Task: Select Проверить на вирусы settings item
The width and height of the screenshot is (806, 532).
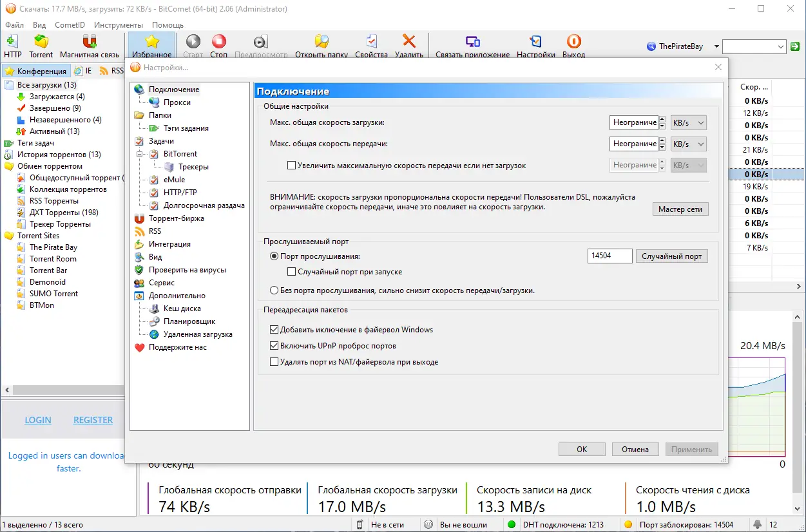Action: pos(187,270)
